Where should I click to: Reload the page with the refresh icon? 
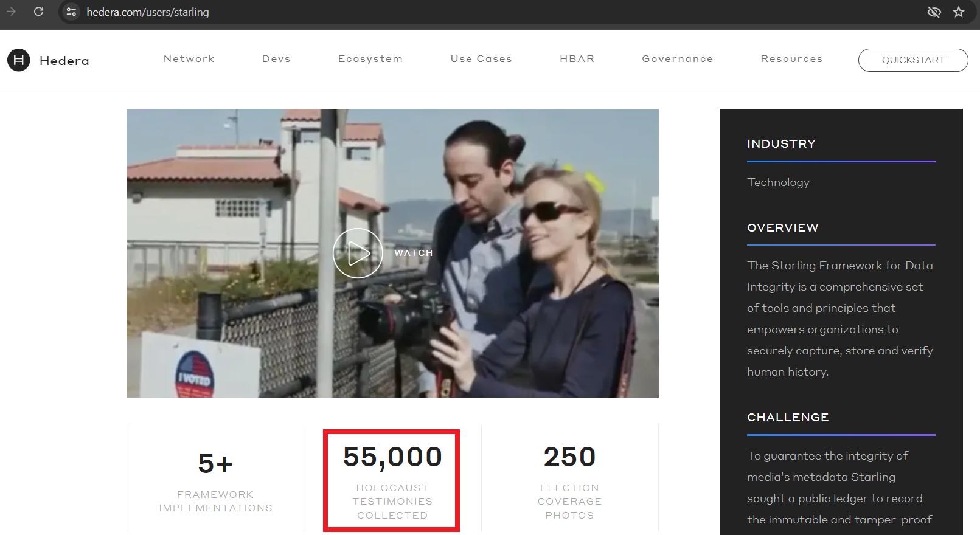[38, 12]
